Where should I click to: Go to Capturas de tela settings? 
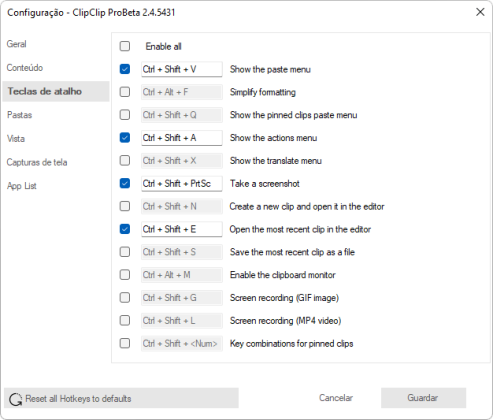(37, 162)
